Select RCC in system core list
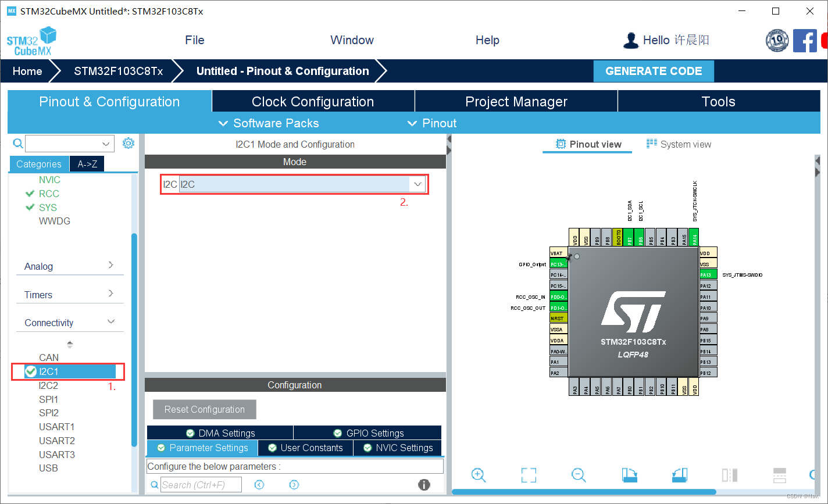The image size is (828, 504). 49,194
